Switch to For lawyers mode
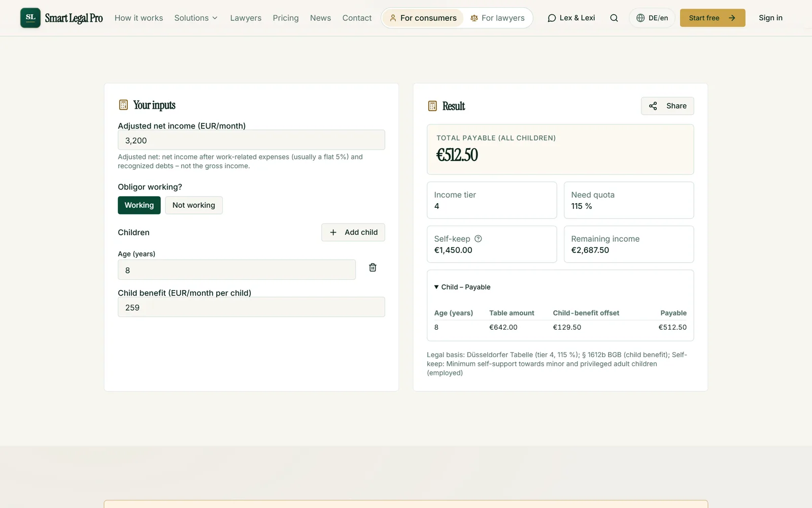The image size is (812, 508). tap(497, 18)
